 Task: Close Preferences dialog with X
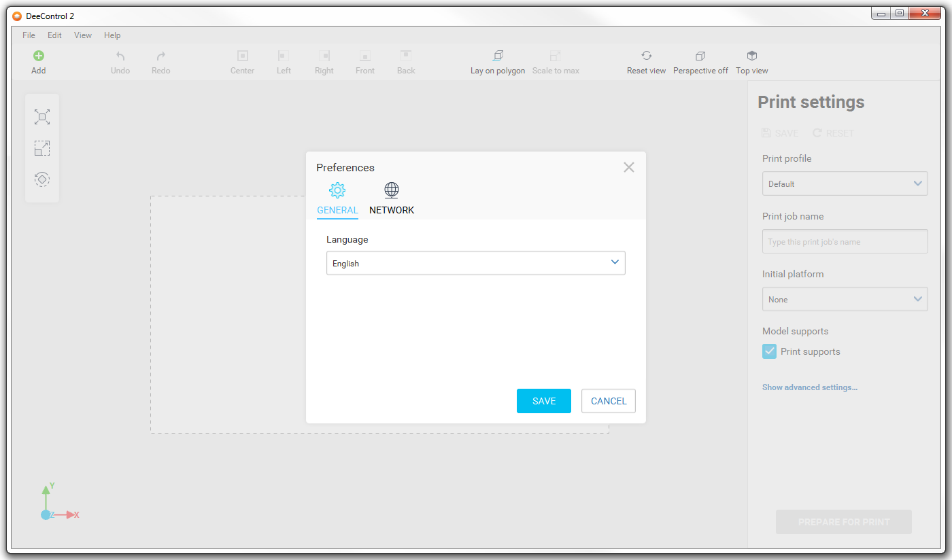628,167
